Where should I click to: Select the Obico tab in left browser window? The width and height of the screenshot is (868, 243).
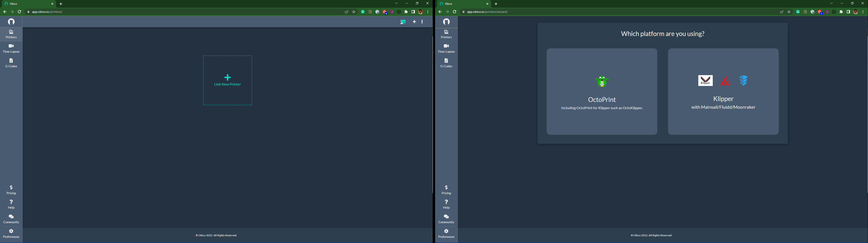(29, 4)
